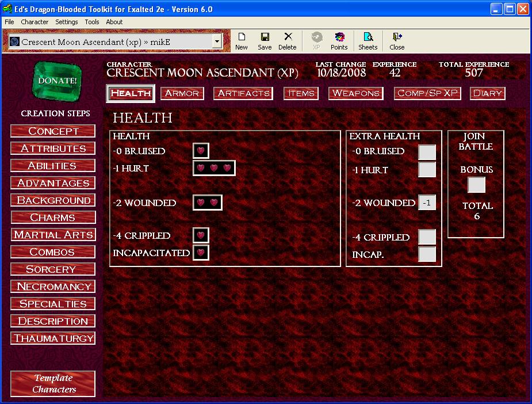Click the green Donate gem
Screen dimensions: 532x404
point(57,82)
